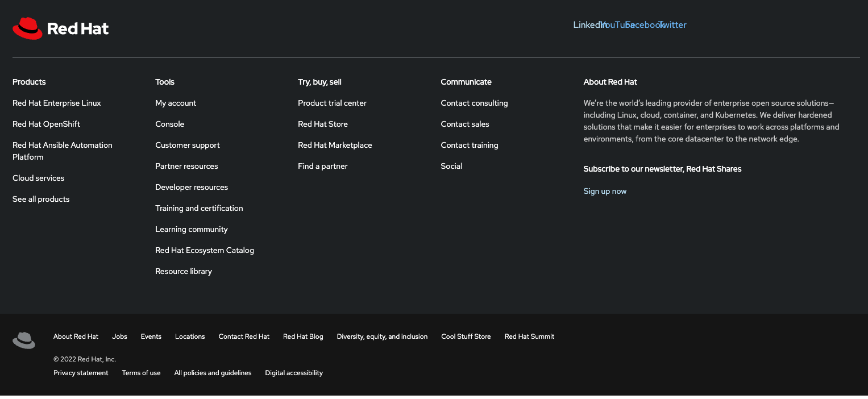Open My account link

coord(176,103)
